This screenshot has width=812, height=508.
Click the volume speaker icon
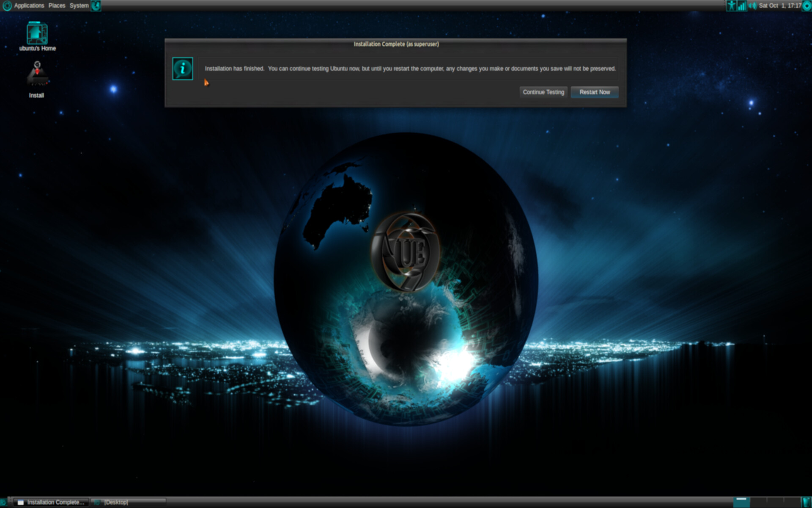click(752, 6)
